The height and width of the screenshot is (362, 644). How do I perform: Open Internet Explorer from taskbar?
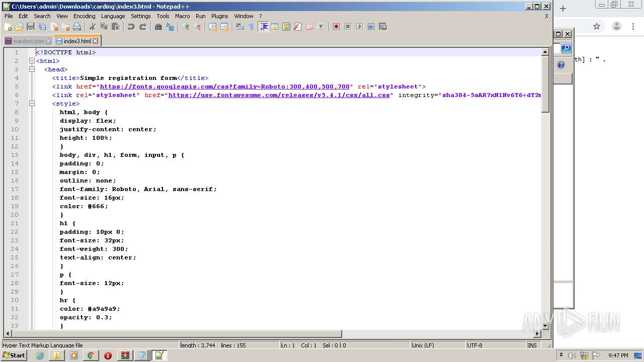coord(40,355)
